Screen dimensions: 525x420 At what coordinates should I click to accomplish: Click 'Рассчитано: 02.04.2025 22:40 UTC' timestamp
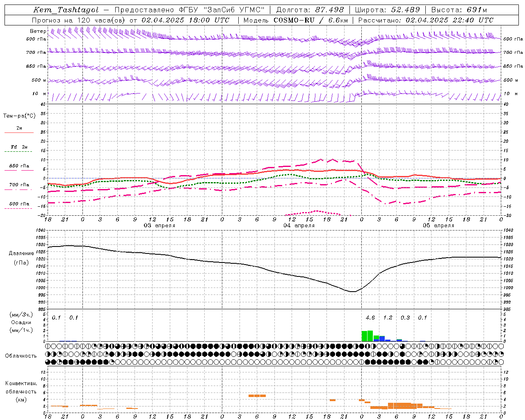(426, 20)
